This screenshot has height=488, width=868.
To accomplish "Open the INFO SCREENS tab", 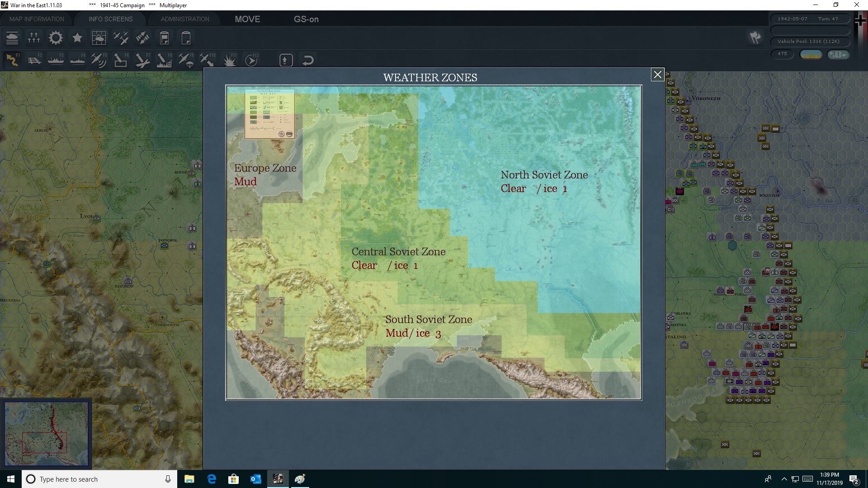I will [x=111, y=19].
